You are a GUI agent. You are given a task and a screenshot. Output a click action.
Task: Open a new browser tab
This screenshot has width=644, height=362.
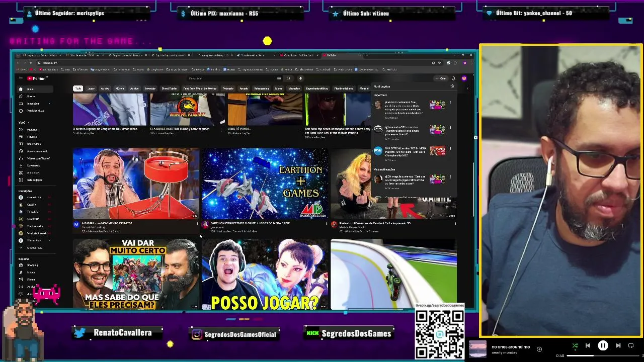[366, 55]
